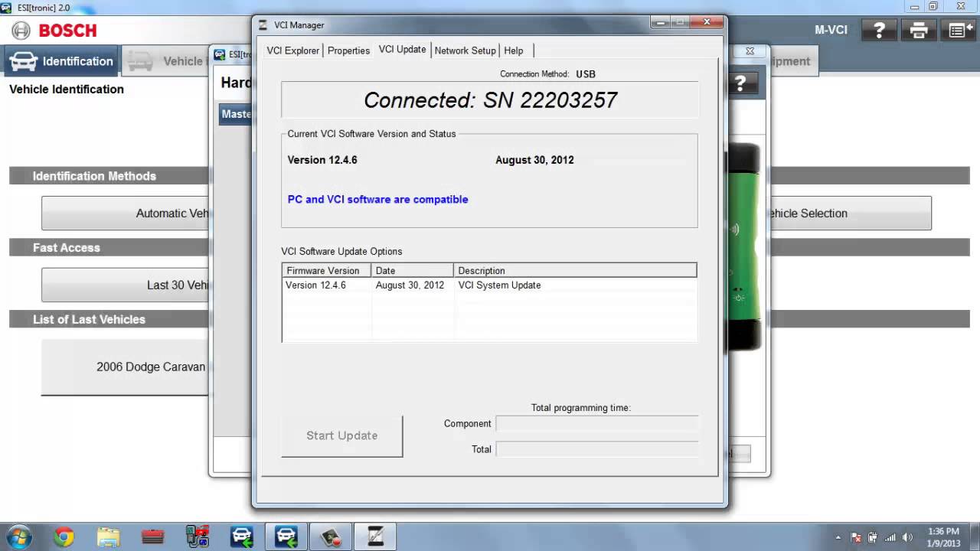Screen dimensions: 980x551
Task: Click the August 30, 2012 table cell
Action: point(410,285)
